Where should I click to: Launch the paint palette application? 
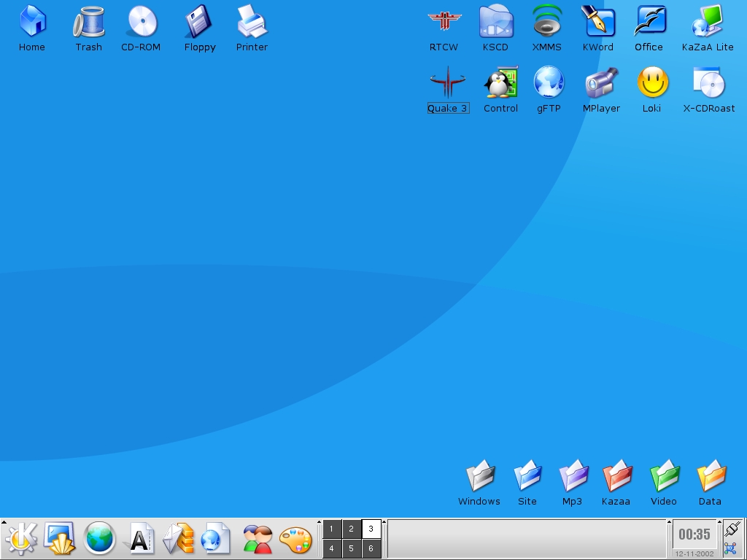pyautogui.click(x=295, y=540)
